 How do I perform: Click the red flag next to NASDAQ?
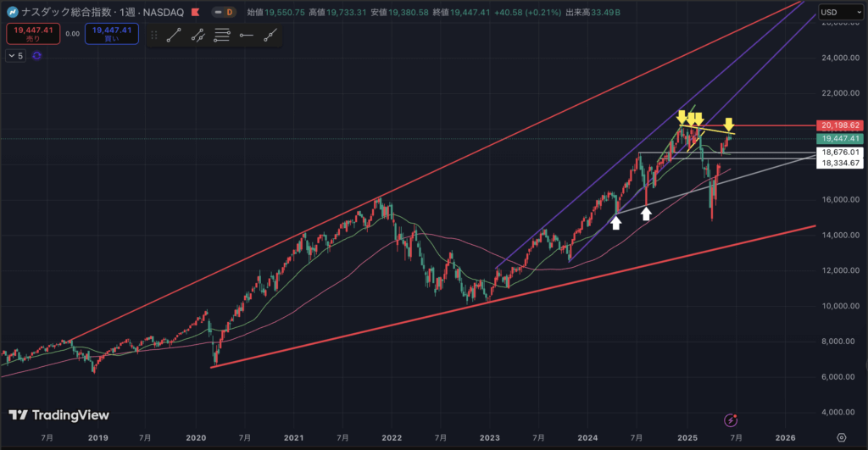(195, 12)
